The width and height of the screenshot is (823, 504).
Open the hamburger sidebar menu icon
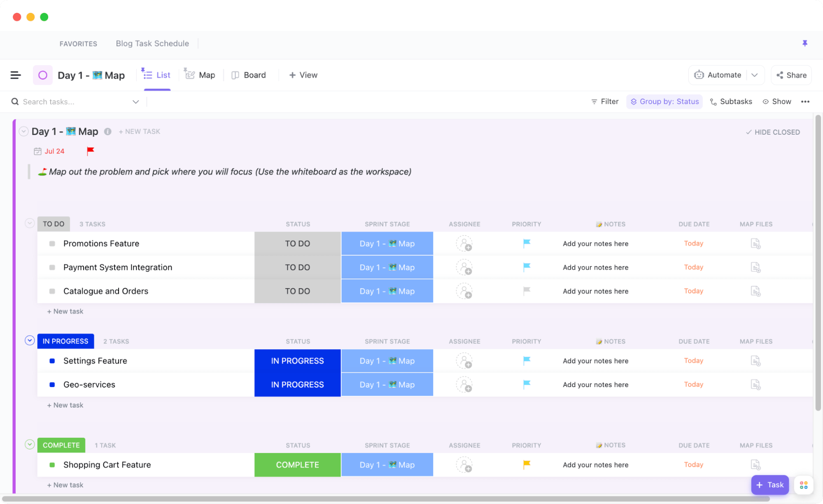click(x=16, y=75)
